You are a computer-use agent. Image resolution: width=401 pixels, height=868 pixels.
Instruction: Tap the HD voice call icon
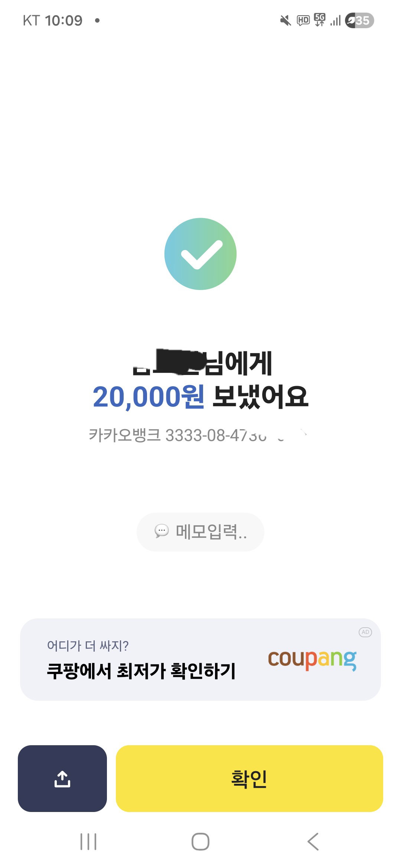click(303, 20)
